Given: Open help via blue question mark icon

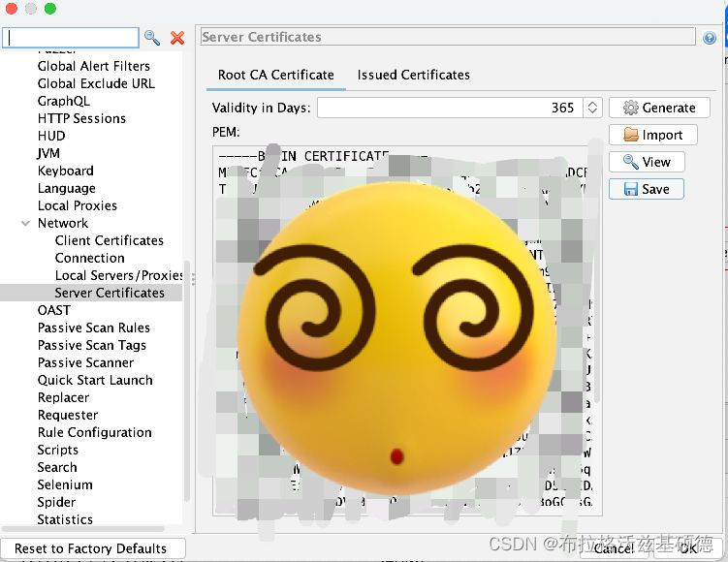Looking at the screenshot, I should (709, 38).
